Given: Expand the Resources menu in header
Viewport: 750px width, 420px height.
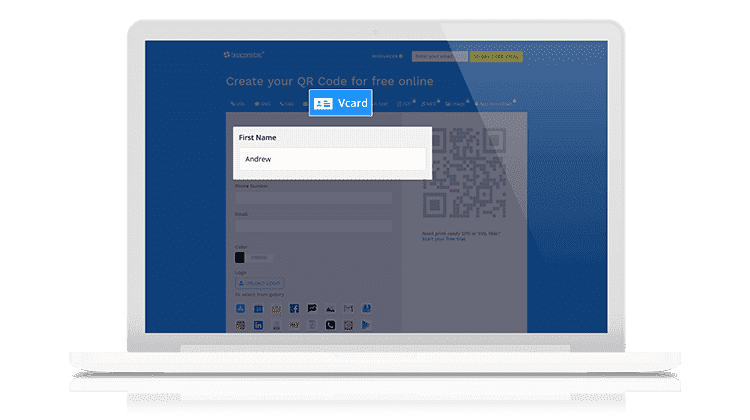Looking at the screenshot, I should pyautogui.click(x=387, y=56).
